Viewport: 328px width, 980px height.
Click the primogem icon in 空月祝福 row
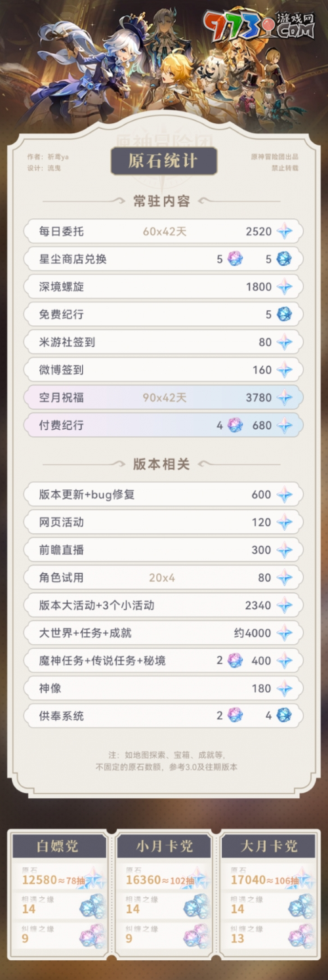coord(284,398)
